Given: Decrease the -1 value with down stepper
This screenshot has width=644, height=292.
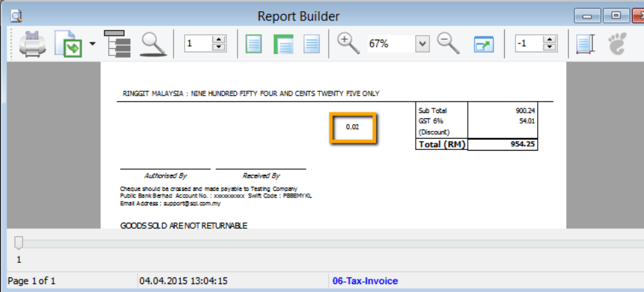Looking at the screenshot, I should (550, 48).
